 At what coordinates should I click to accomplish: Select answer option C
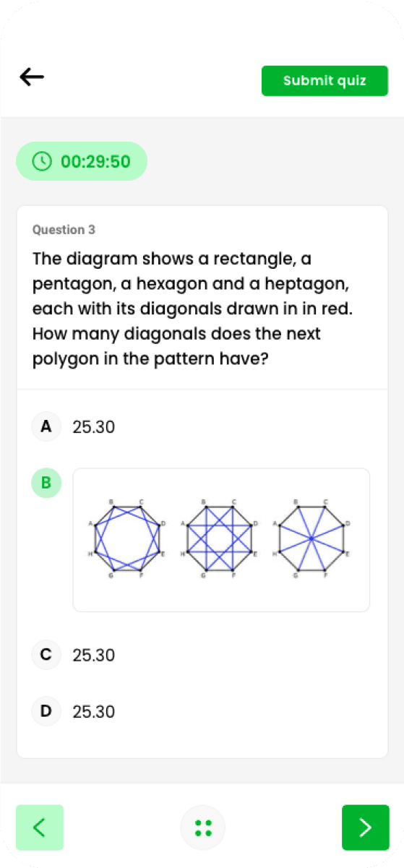coord(46,655)
